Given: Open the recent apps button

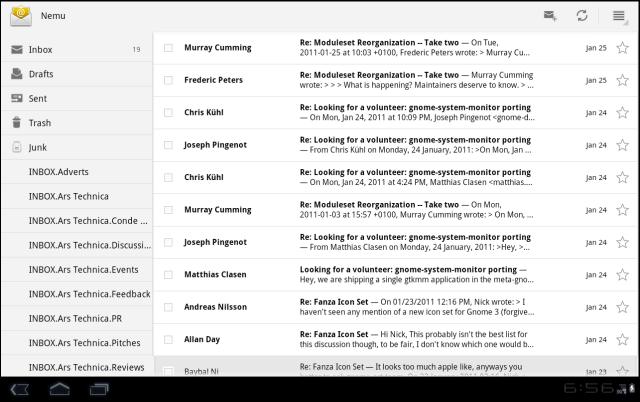Looking at the screenshot, I should [x=100, y=388].
